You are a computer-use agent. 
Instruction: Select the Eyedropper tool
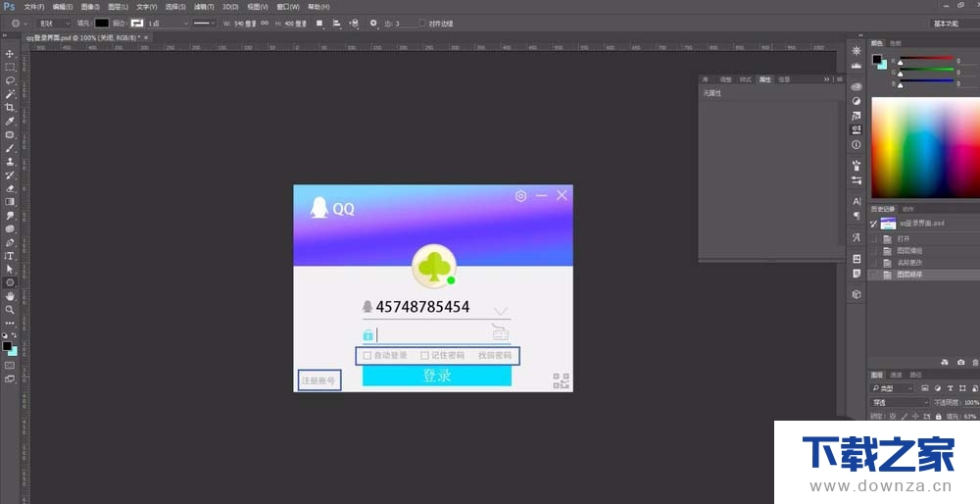pos(10,121)
